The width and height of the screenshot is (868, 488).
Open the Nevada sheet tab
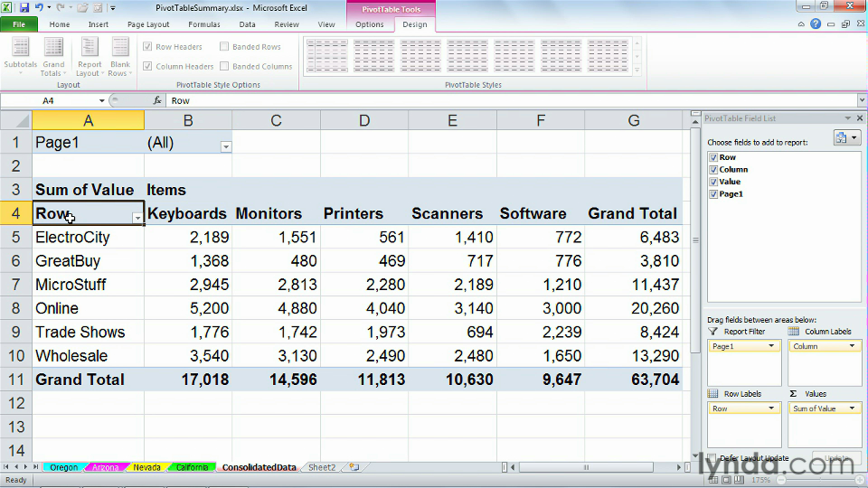pyautogui.click(x=146, y=467)
